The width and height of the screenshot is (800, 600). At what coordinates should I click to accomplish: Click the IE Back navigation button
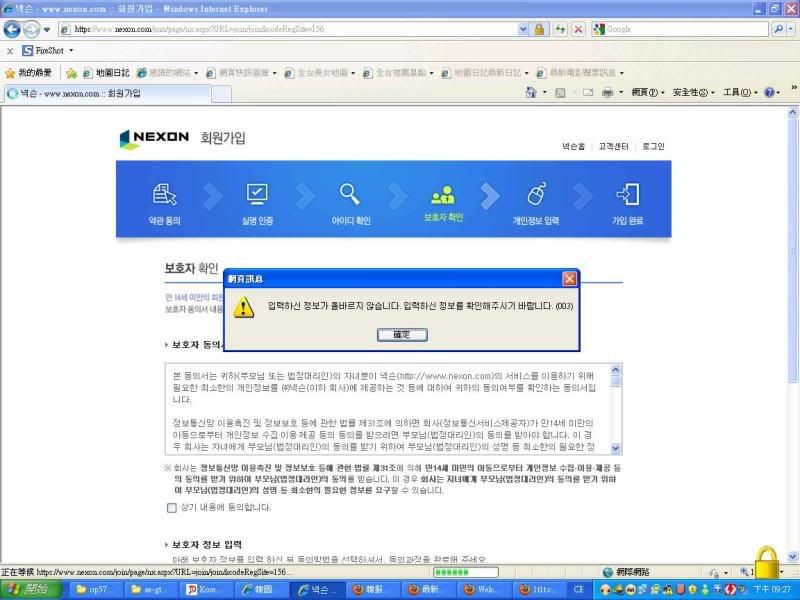(12, 29)
